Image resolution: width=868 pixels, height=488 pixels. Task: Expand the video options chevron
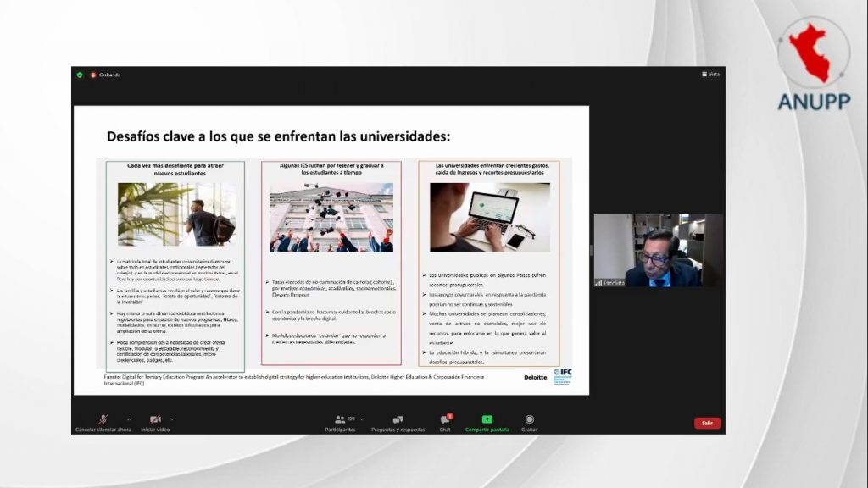pyautogui.click(x=171, y=420)
